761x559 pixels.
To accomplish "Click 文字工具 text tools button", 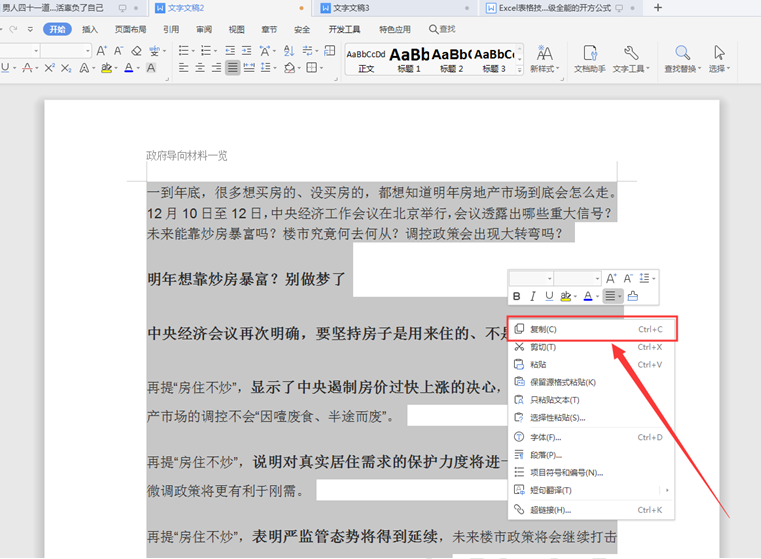I will pyautogui.click(x=630, y=59).
